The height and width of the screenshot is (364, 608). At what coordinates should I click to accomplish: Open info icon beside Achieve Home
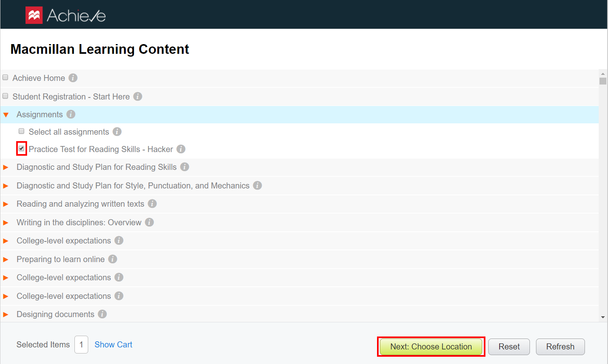(73, 78)
